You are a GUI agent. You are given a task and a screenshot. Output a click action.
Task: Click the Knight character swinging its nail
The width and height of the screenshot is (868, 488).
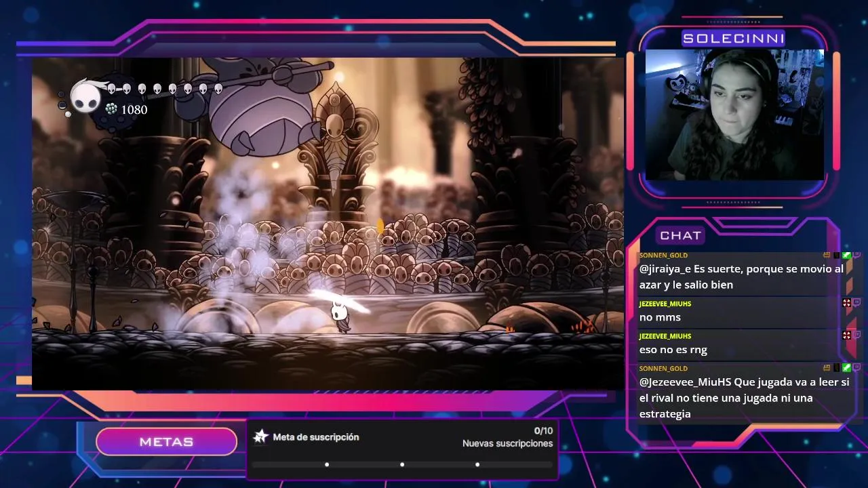(340, 317)
